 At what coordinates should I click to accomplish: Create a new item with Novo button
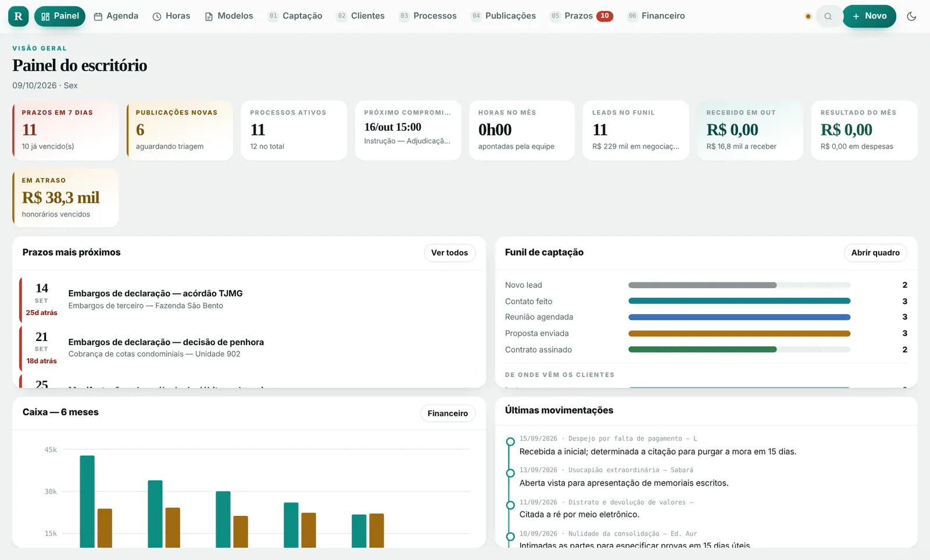869,16
